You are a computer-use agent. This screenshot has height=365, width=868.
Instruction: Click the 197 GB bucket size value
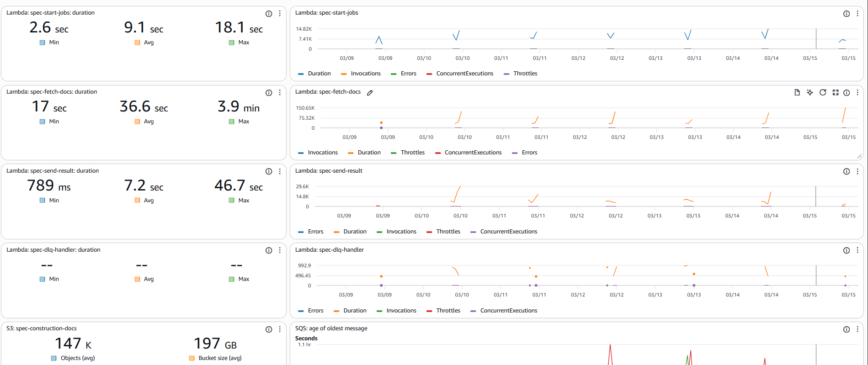(215, 344)
